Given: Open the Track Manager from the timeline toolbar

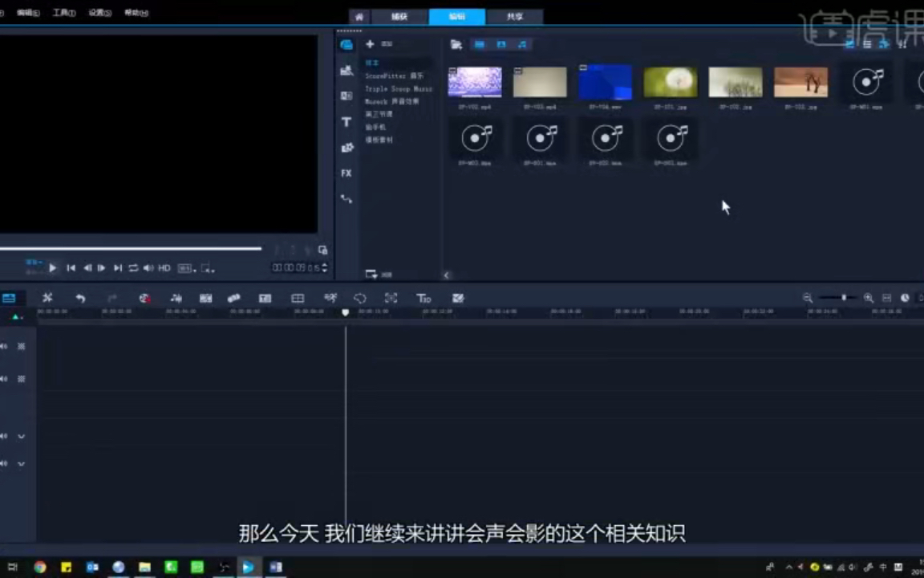Looking at the screenshot, I should pos(298,298).
